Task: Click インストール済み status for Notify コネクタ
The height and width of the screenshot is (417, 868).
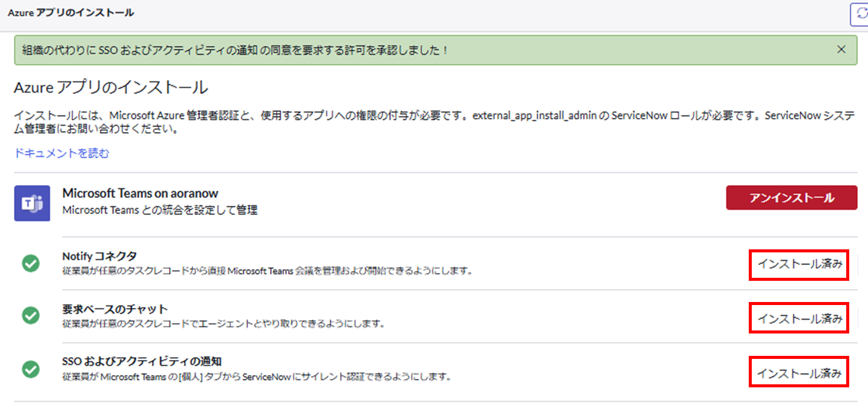Action: 800,265
